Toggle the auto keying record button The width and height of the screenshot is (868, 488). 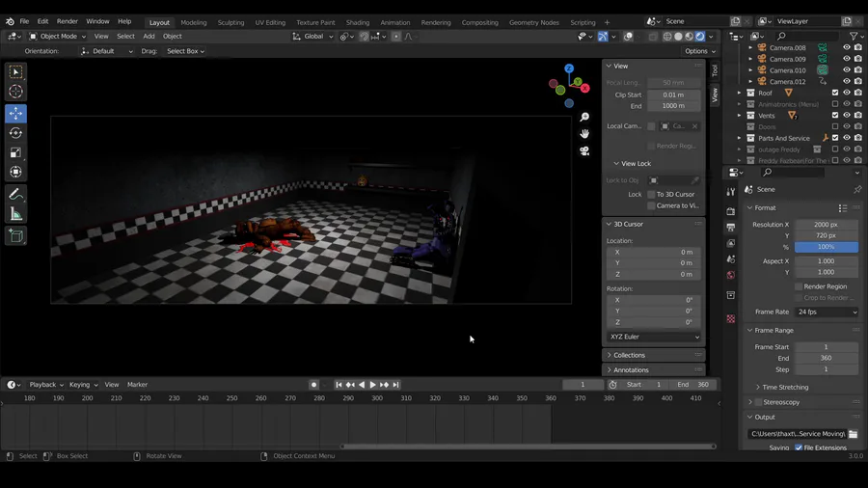[313, 385]
